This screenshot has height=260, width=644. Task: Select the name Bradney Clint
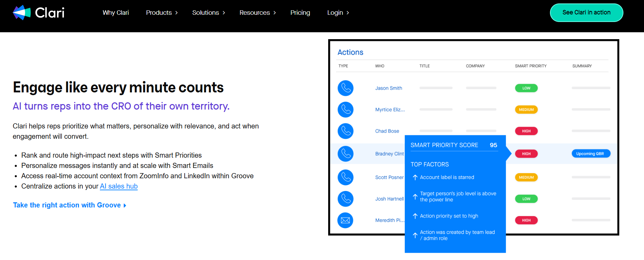[x=390, y=154]
